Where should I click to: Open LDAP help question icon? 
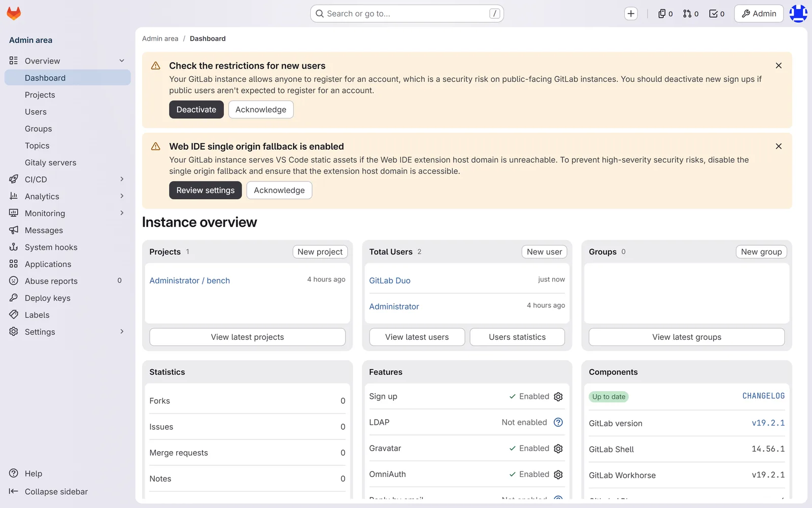[558, 422]
